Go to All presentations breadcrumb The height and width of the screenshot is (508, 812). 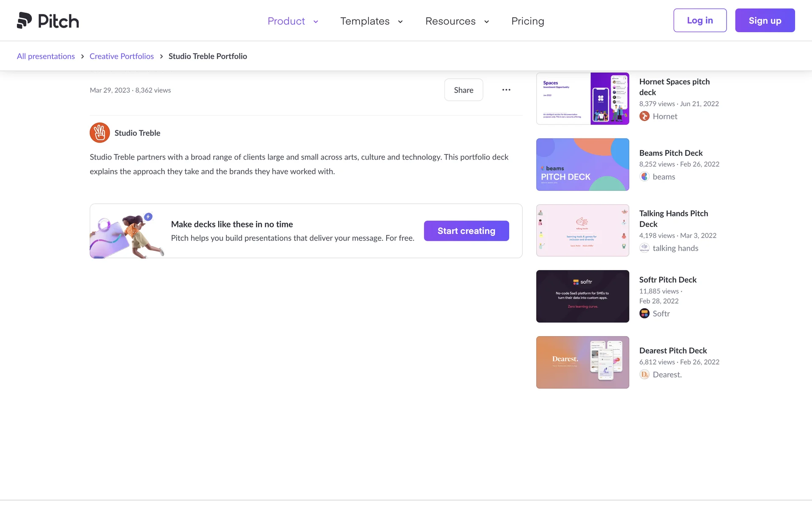pyautogui.click(x=46, y=56)
